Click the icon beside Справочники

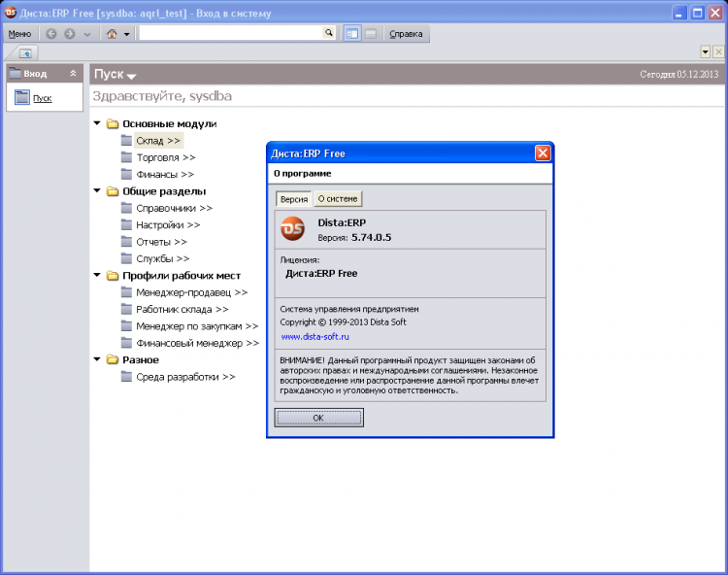(126, 208)
